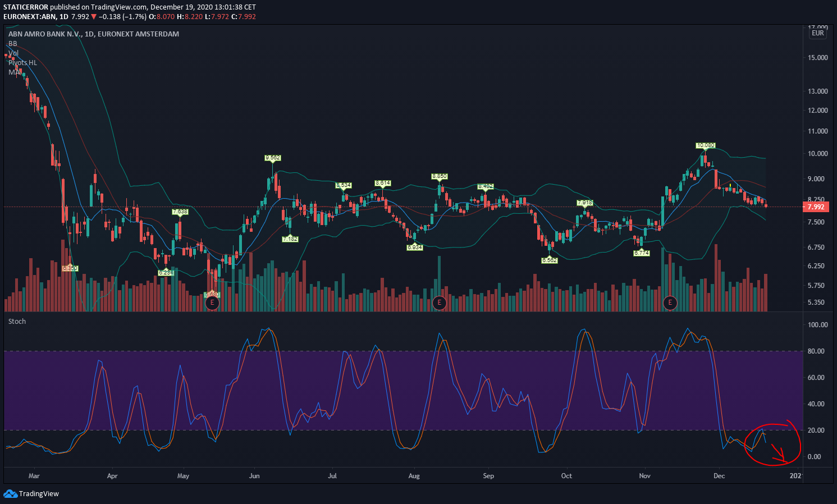Click the Mar label on time axis
Image resolution: width=837 pixels, height=504 pixels.
[34, 476]
